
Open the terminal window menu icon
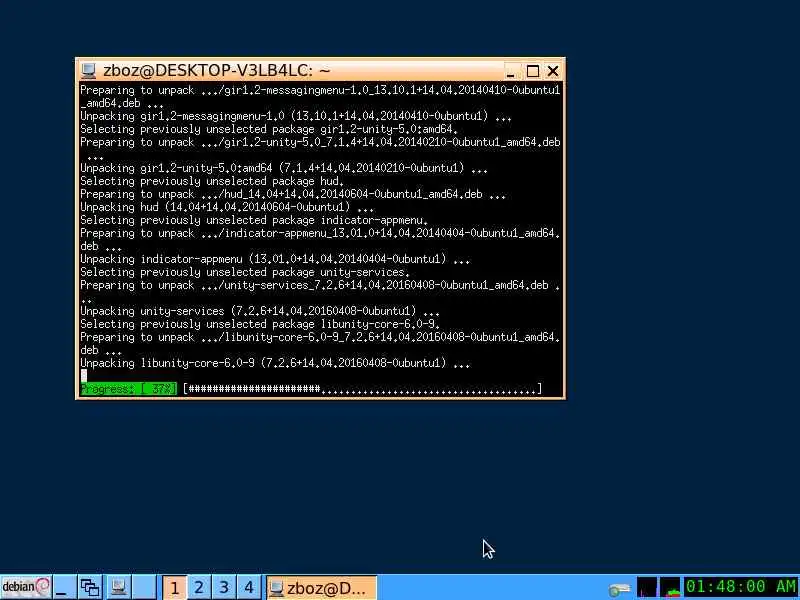coord(89,70)
